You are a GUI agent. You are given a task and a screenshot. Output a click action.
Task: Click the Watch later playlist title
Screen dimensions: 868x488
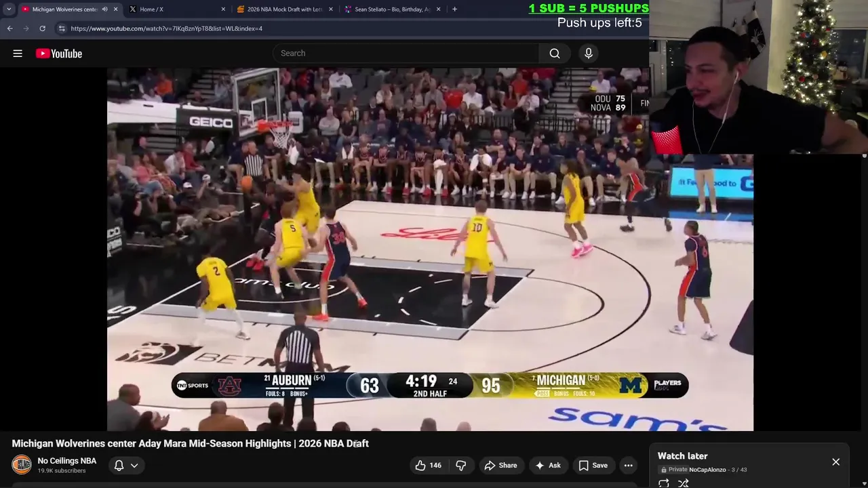coord(682,456)
